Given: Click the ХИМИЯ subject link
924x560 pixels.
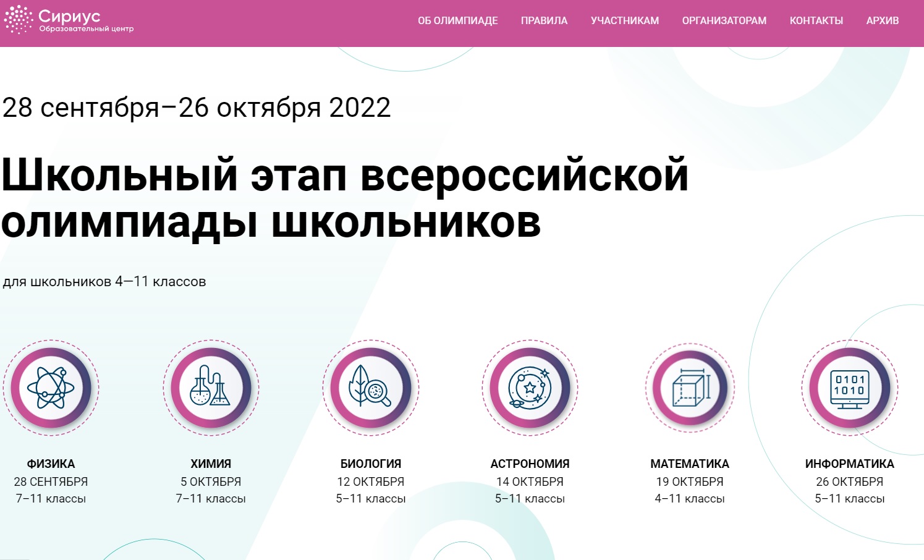Looking at the screenshot, I should click(211, 464).
